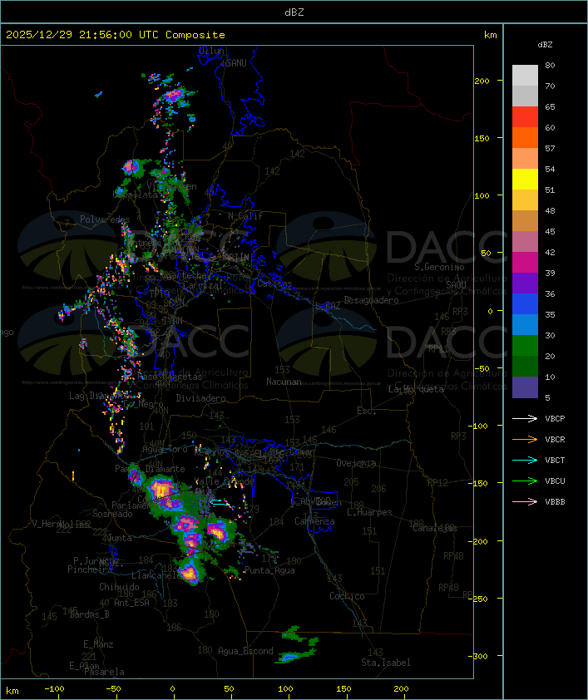Click the S.Geronimo place label
The width and height of the screenshot is (588, 700).
(439, 267)
